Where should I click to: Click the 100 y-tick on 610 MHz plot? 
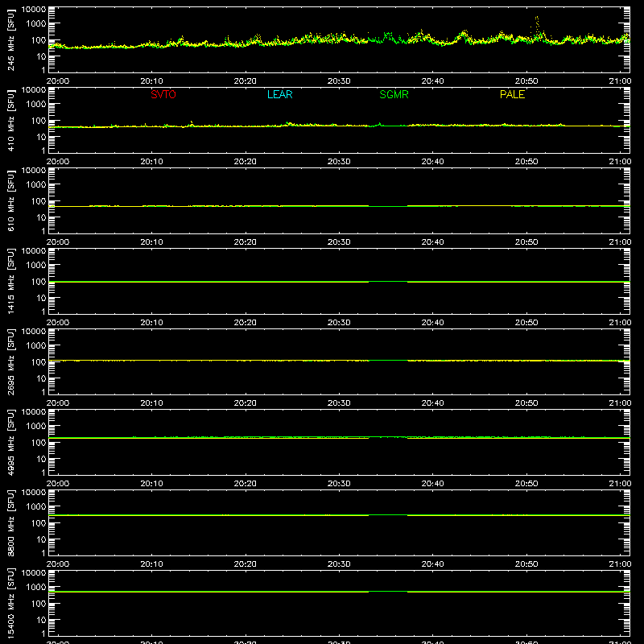39,201
